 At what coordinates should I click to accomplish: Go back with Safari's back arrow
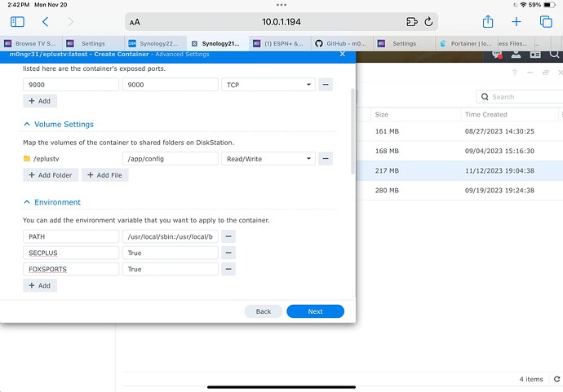click(45, 22)
